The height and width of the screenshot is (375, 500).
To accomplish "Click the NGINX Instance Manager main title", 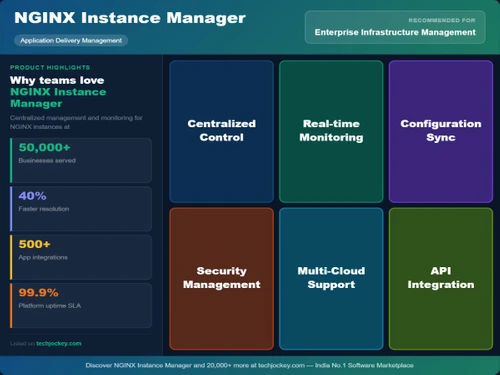I will (x=130, y=18).
